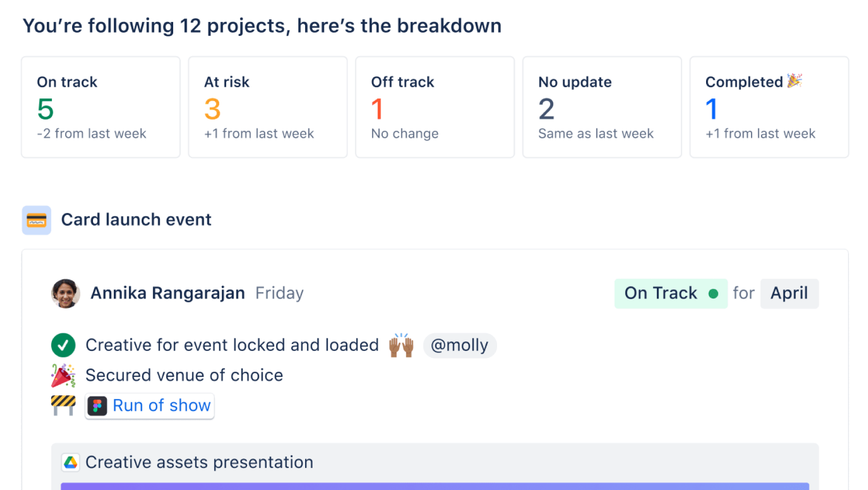Select the On track summary card

coord(100,107)
